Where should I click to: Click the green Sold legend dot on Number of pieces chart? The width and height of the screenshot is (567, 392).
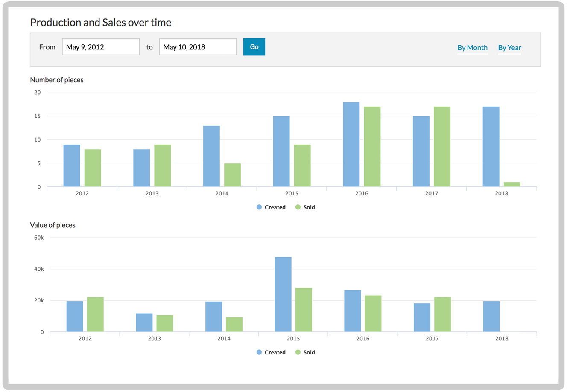point(298,207)
